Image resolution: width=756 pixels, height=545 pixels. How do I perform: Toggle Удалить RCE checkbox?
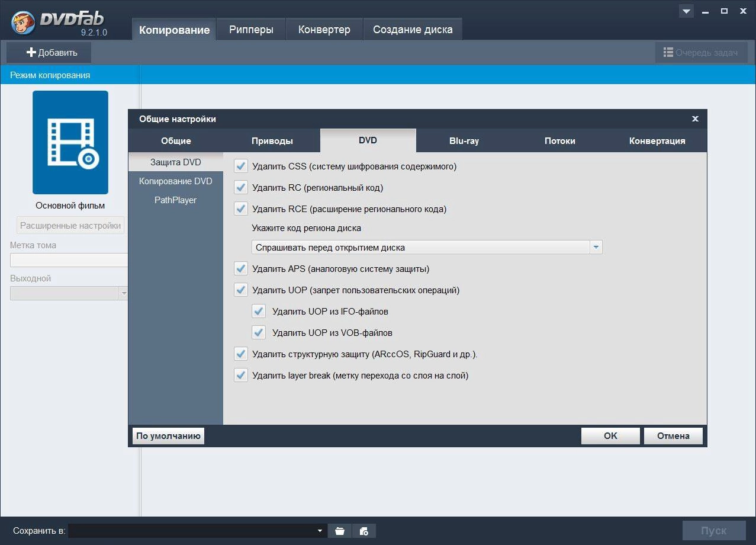click(x=241, y=209)
